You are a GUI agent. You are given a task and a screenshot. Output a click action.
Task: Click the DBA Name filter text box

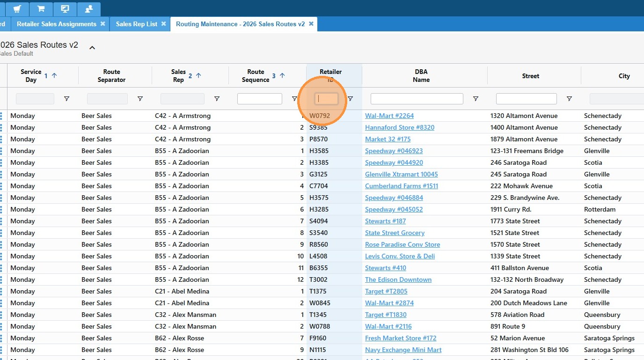pos(417,99)
